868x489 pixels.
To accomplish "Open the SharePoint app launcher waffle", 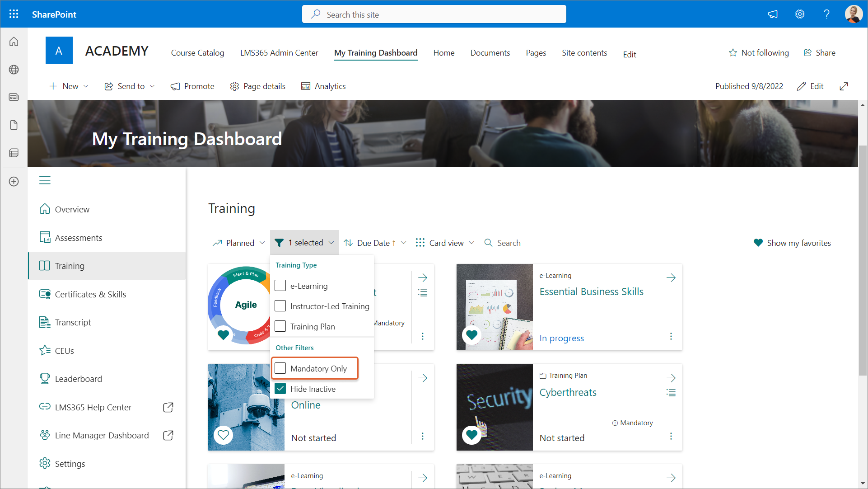I will point(14,14).
